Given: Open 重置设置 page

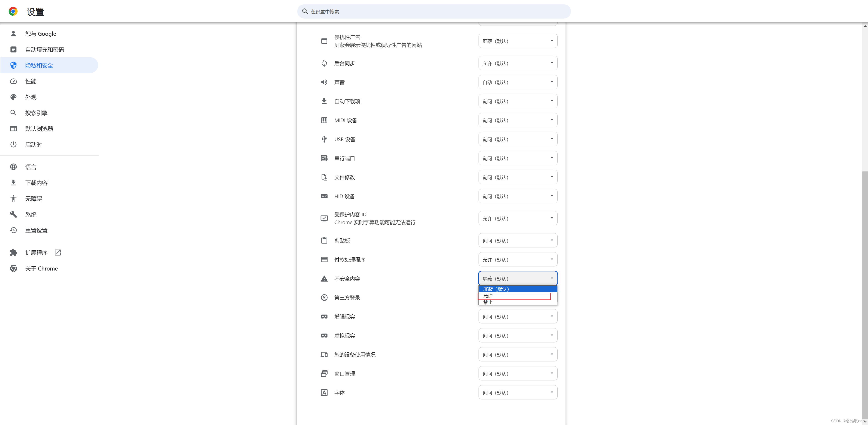Looking at the screenshot, I should [x=49, y=230].
